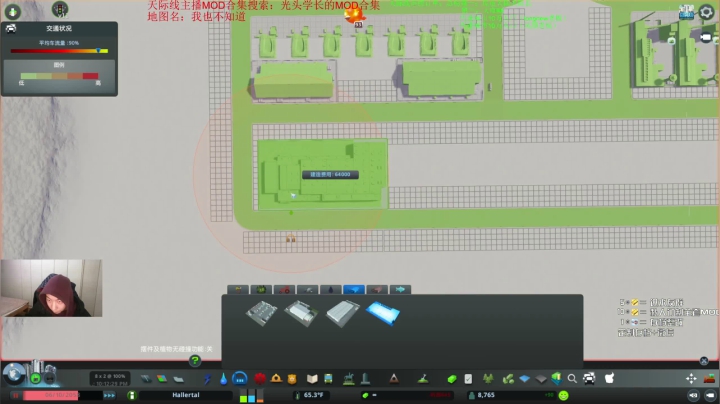Open the city info button beside Hallertal
The height and width of the screenshot is (404, 720).
(x=132, y=395)
